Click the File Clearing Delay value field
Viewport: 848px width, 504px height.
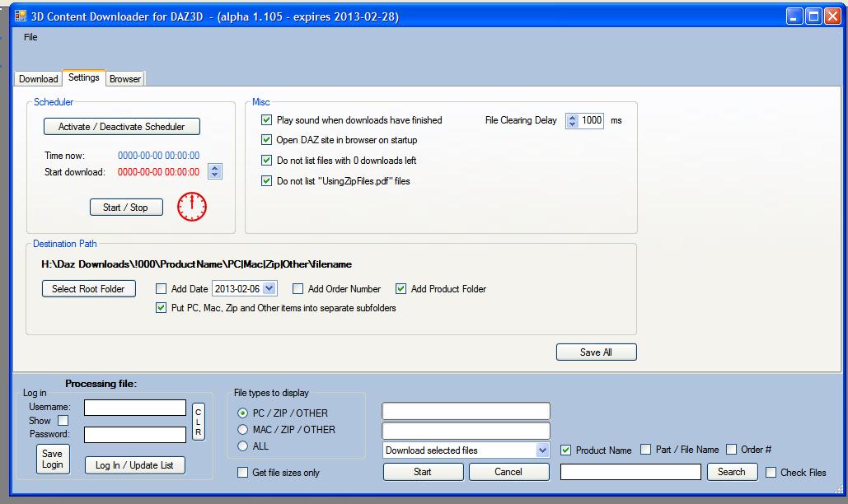click(x=591, y=120)
